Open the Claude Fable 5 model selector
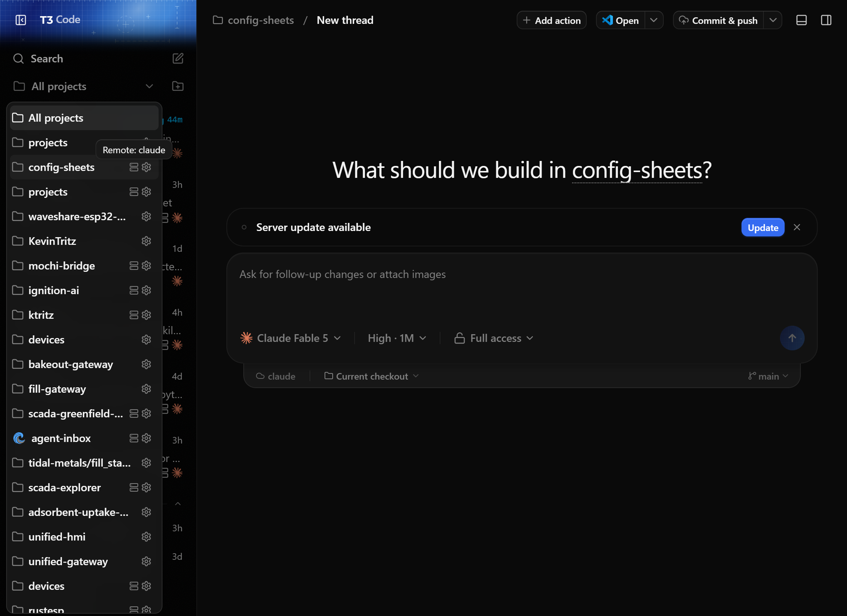The image size is (847, 616). click(x=291, y=338)
